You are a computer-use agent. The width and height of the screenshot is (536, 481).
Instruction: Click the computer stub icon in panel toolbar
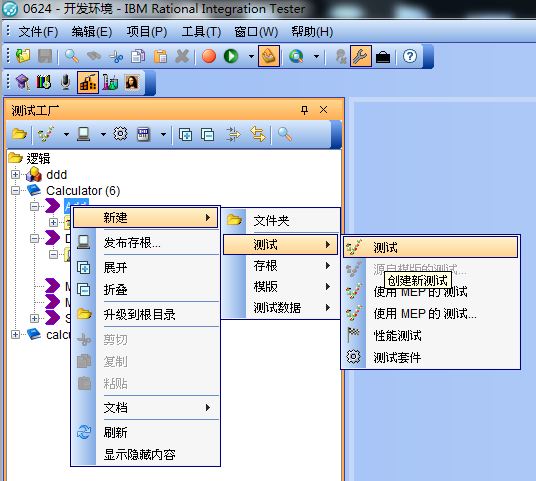coord(83,134)
